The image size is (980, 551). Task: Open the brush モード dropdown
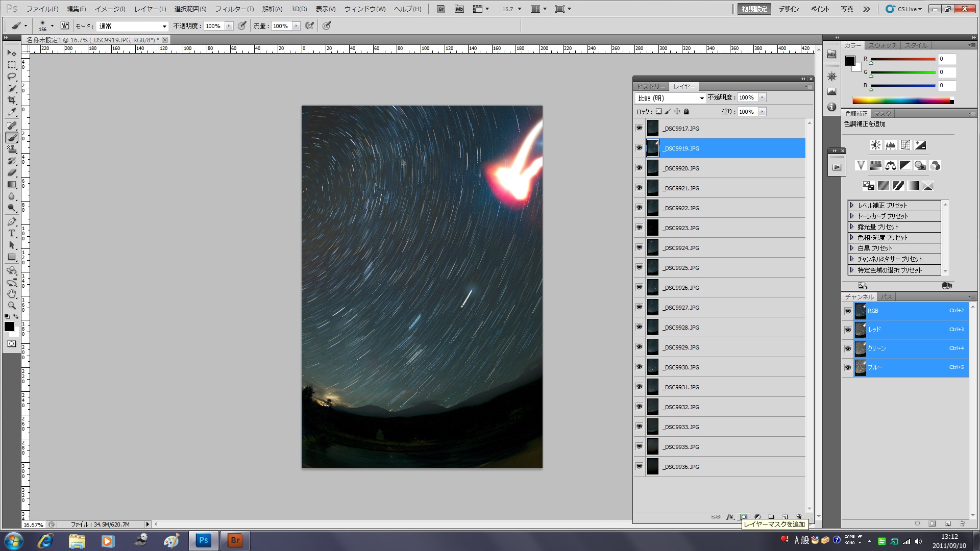click(133, 26)
